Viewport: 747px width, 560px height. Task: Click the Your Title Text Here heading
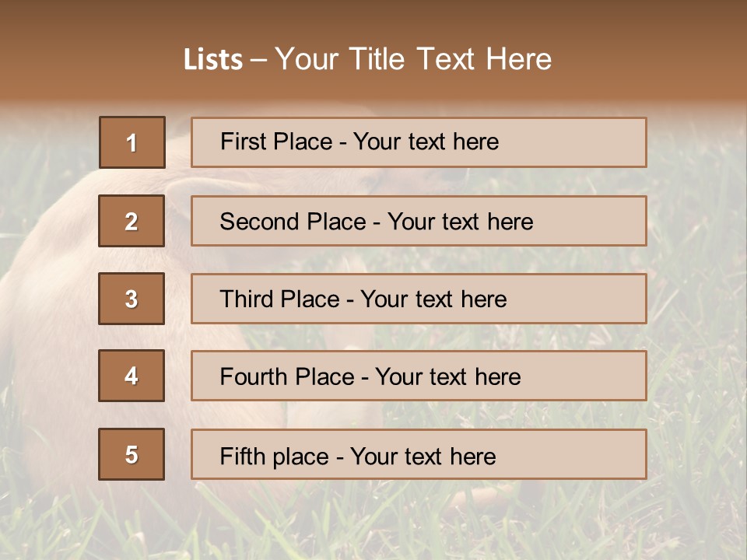(x=413, y=59)
